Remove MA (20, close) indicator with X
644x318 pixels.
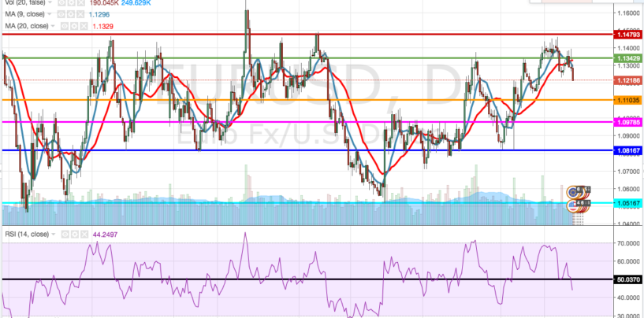[84, 26]
